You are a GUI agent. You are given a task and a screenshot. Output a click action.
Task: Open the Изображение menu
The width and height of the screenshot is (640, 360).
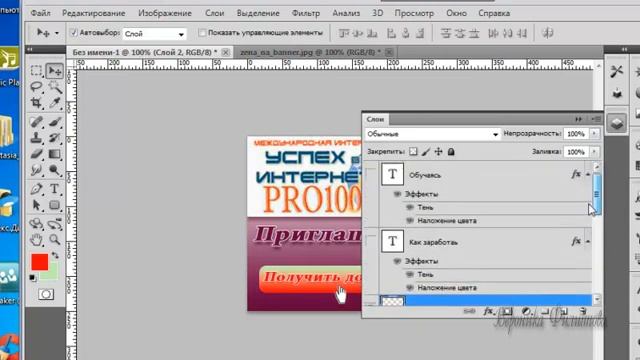164,13
